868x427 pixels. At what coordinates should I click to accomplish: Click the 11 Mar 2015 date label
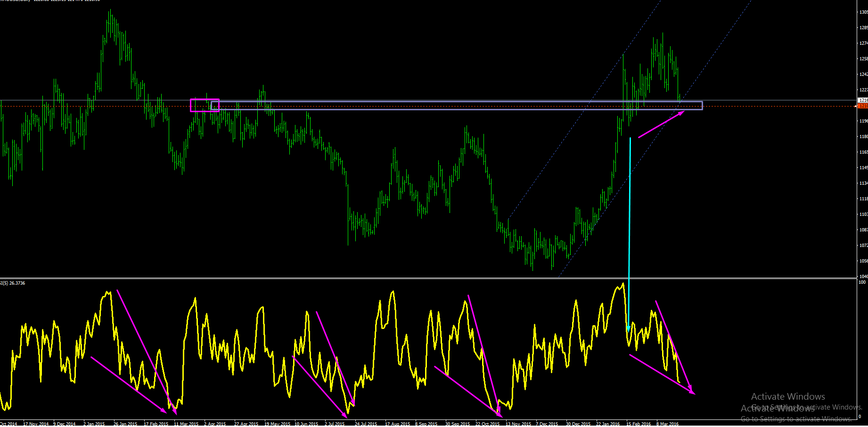(x=186, y=424)
